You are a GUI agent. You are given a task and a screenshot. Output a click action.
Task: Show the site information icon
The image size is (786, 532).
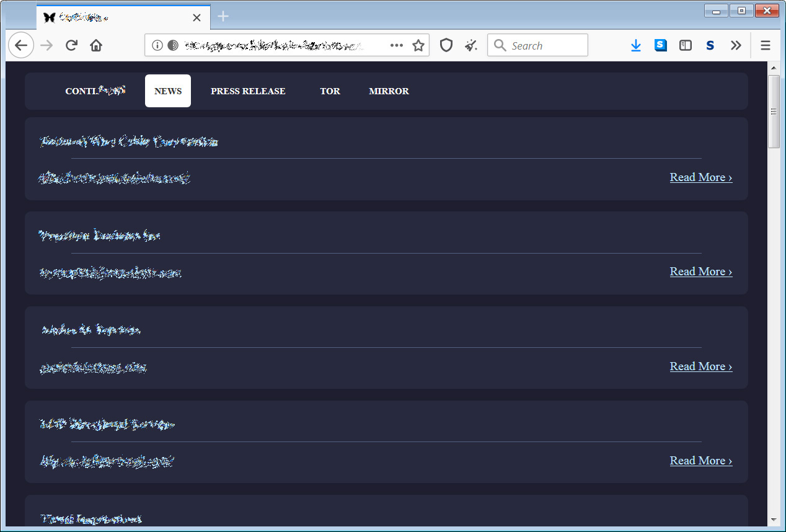(157, 45)
